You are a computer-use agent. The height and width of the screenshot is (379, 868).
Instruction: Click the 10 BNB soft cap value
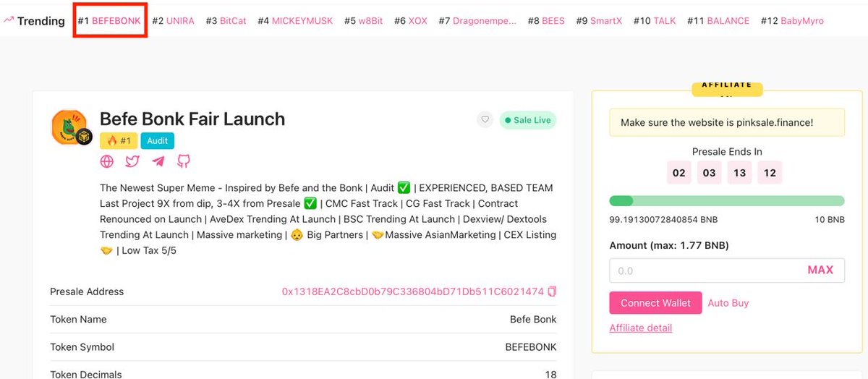pyautogui.click(x=830, y=219)
